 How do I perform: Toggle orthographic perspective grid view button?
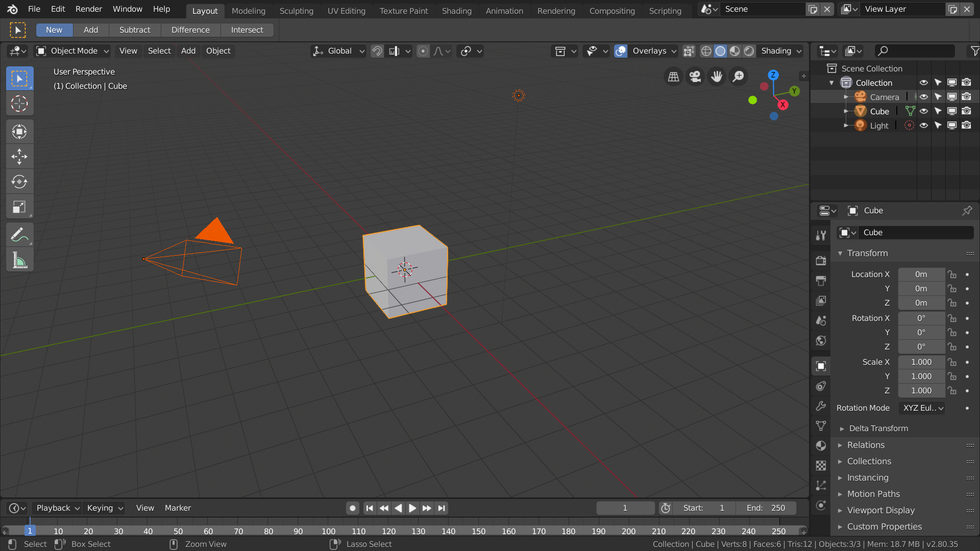(674, 77)
